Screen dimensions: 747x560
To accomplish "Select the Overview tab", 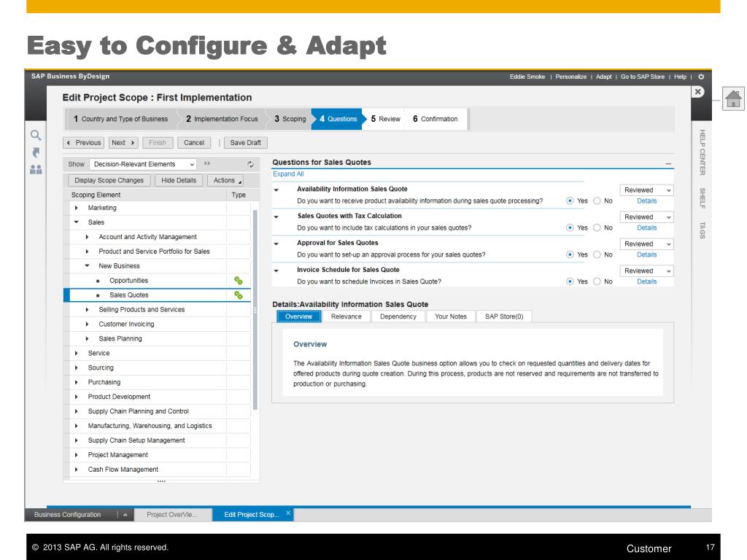I will [x=298, y=316].
